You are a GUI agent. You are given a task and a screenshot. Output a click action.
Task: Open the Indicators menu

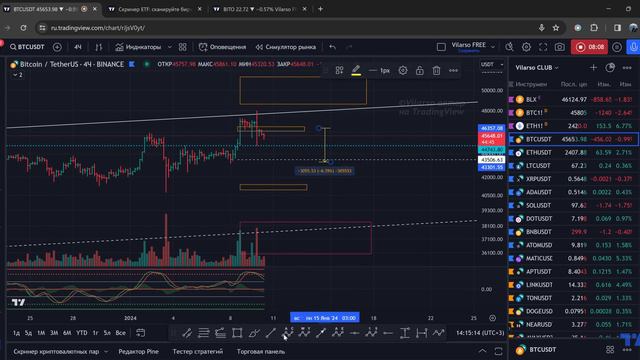(138, 47)
